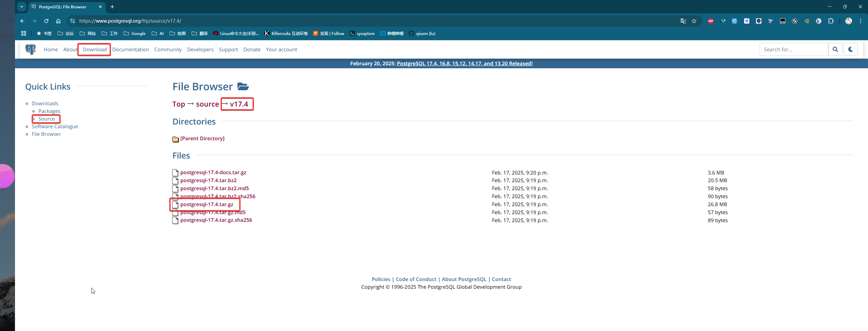Download postgresql-17.4.tar.bz2
Image resolution: width=868 pixels, height=331 pixels.
(208, 180)
